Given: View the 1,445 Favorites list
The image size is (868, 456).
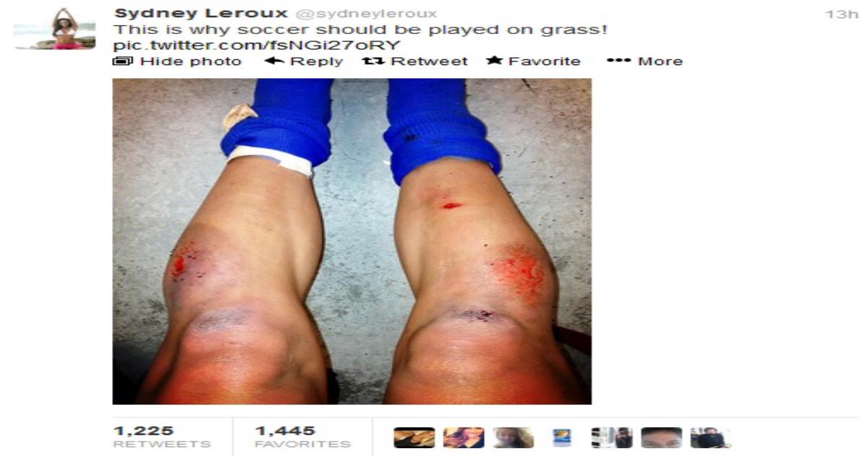Looking at the screenshot, I should click(x=302, y=436).
